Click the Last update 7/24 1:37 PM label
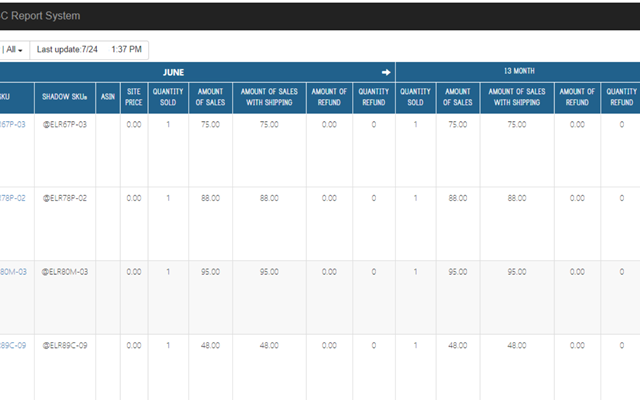 tap(89, 50)
